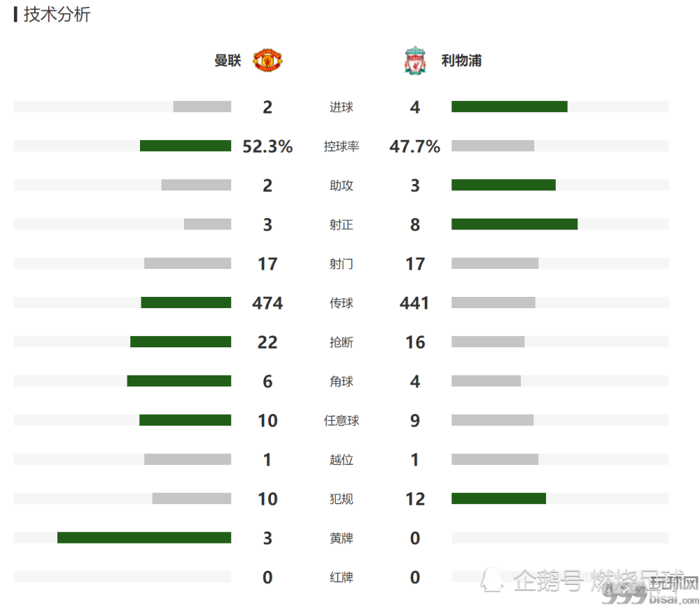This screenshot has width=700, height=605.
Task: Click the 控球率 stat label
Action: (x=341, y=146)
